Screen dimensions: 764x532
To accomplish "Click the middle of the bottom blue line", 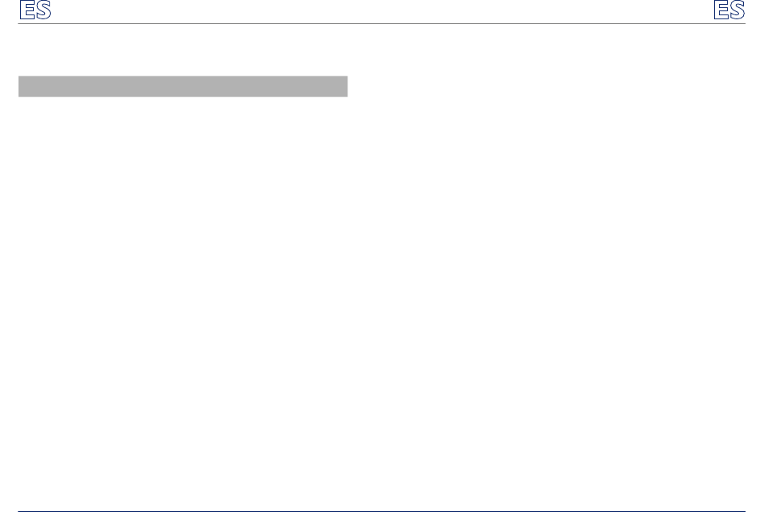I will tap(381, 511).
